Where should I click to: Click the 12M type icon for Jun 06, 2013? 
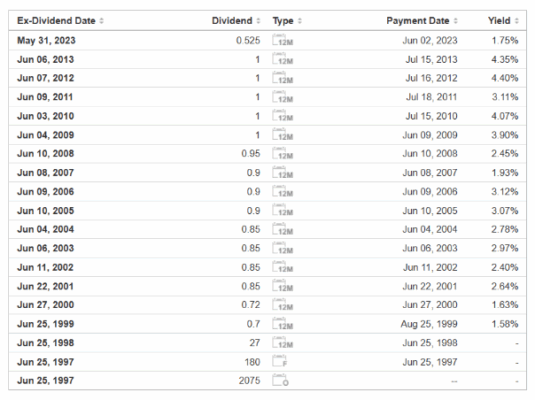coord(283,59)
